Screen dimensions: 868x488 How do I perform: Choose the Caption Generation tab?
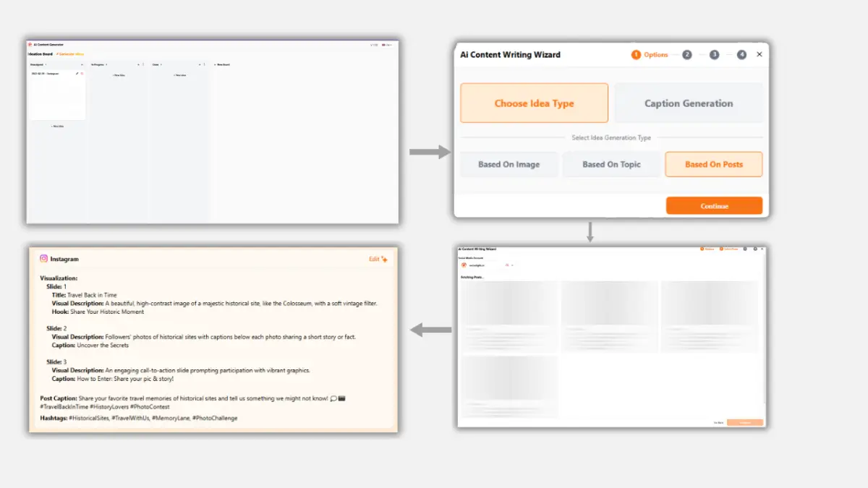[x=688, y=103]
